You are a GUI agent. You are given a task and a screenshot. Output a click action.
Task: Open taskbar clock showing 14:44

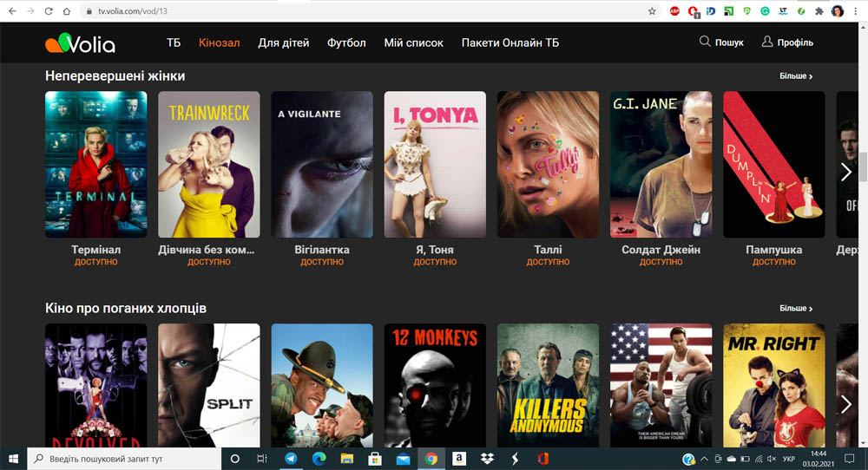[x=819, y=459]
